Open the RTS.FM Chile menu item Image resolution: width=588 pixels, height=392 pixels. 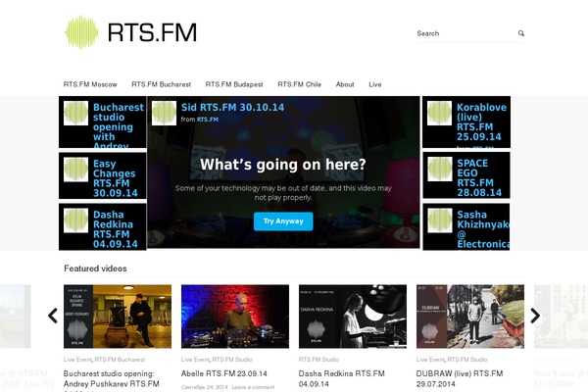pyautogui.click(x=299, y=84)
